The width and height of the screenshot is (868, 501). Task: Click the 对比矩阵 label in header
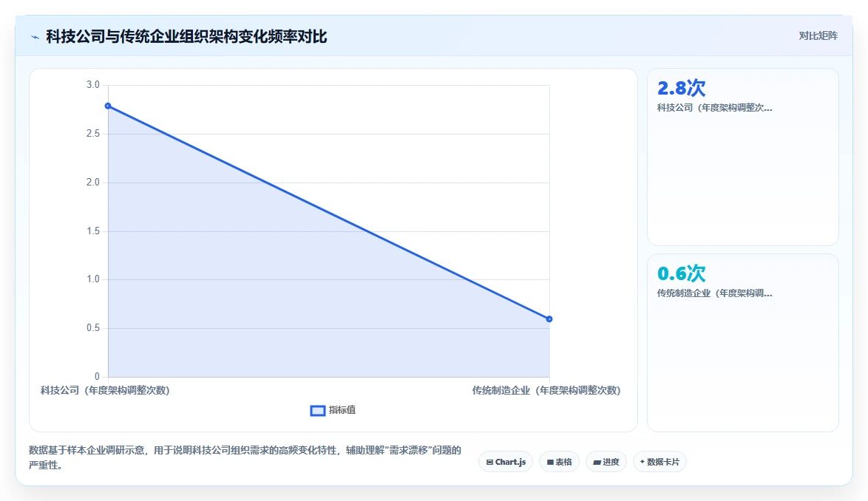click(x=818, y=36)
